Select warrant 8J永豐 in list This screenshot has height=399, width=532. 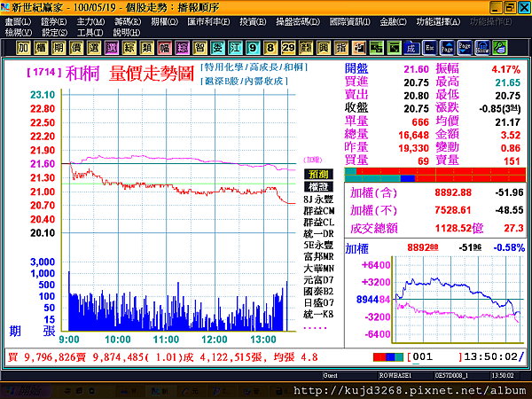point(318,199)
